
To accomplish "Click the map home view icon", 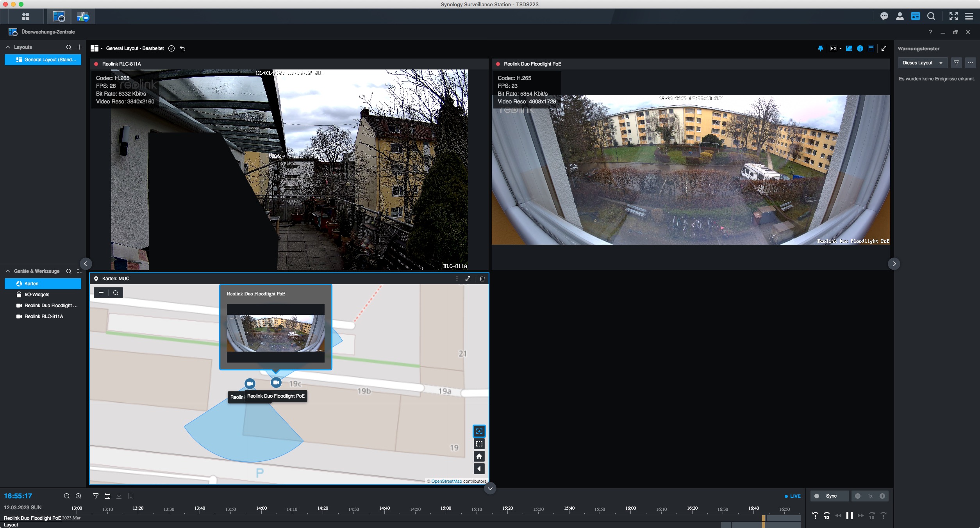I will [479, 456].
